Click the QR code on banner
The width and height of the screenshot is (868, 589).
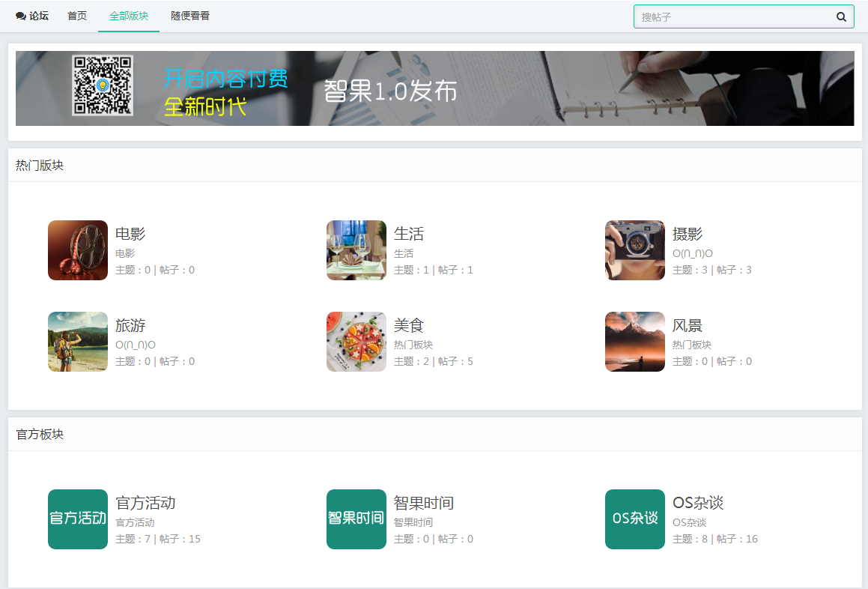pyautogui.click(x=103, y=85)
